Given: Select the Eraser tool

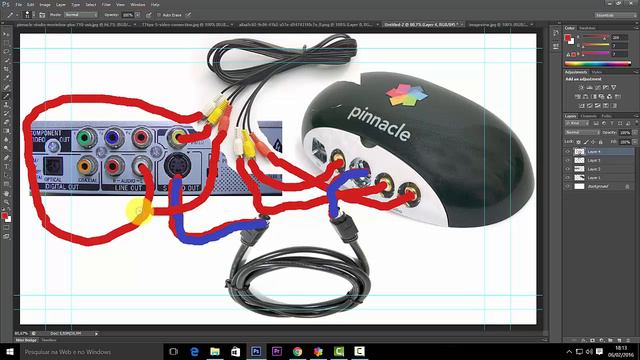Looking at the screenshot, I should (x=6, y=122).
